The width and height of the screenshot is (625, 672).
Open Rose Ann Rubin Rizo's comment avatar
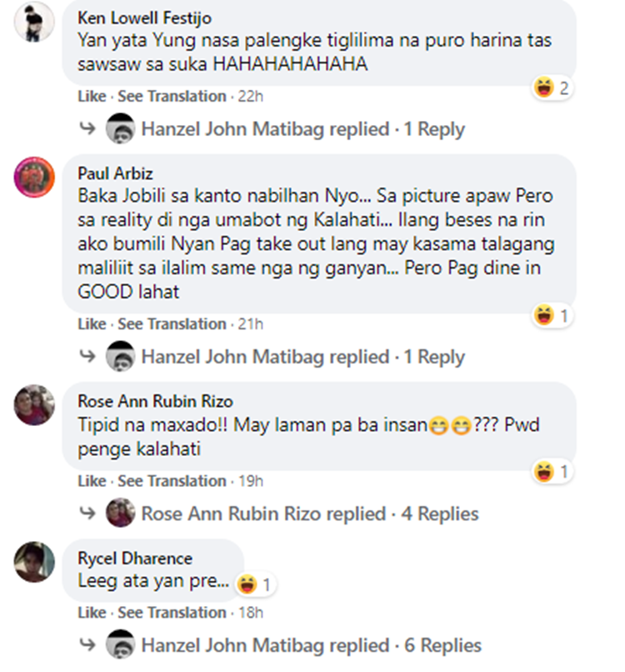(34, 405)
